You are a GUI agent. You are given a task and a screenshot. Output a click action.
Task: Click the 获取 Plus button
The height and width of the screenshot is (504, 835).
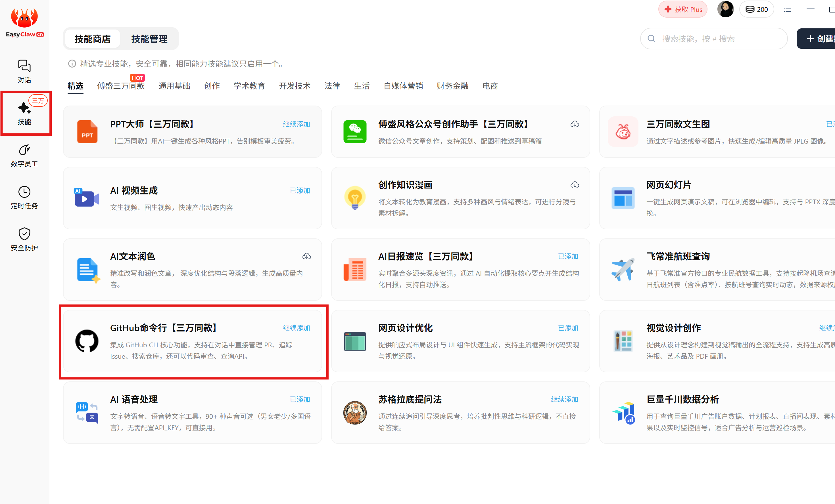coord(682,9)
